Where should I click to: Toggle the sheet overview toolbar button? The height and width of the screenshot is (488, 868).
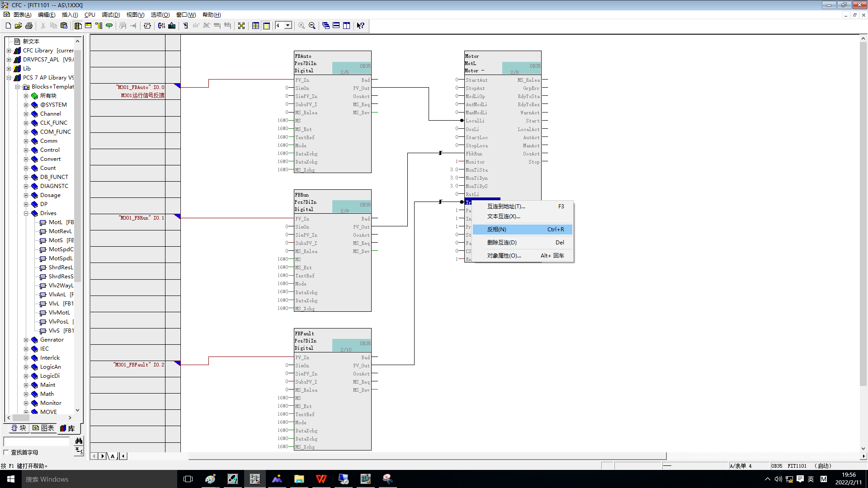coord(255,26)
